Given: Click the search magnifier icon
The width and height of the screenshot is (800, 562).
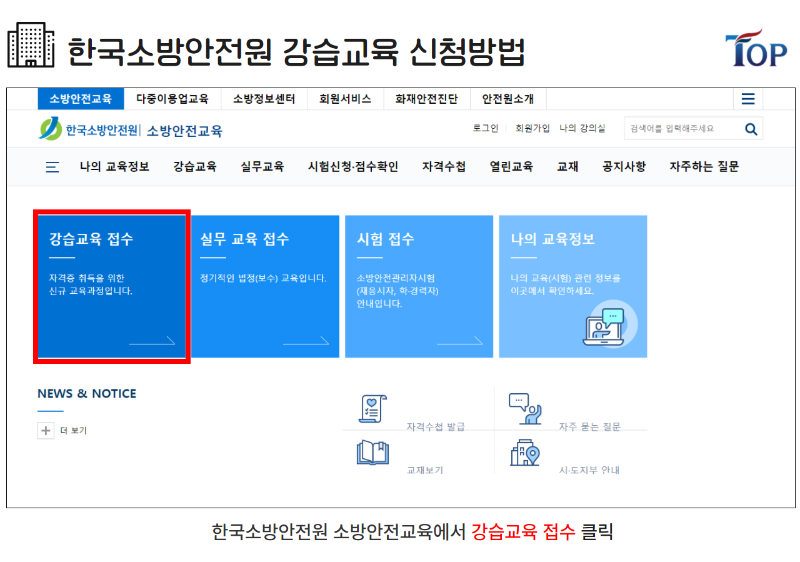Looking at the screenshot, I should click(x=751, y=129).
